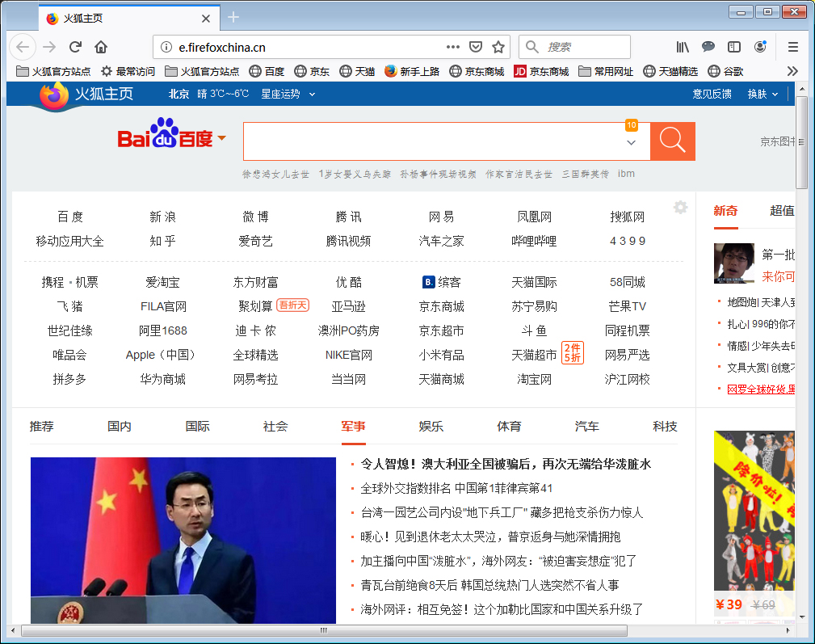This screenshot has height=644, width=815.
Task: Open the 换肤 dropdown
Action: click(760, 93)
